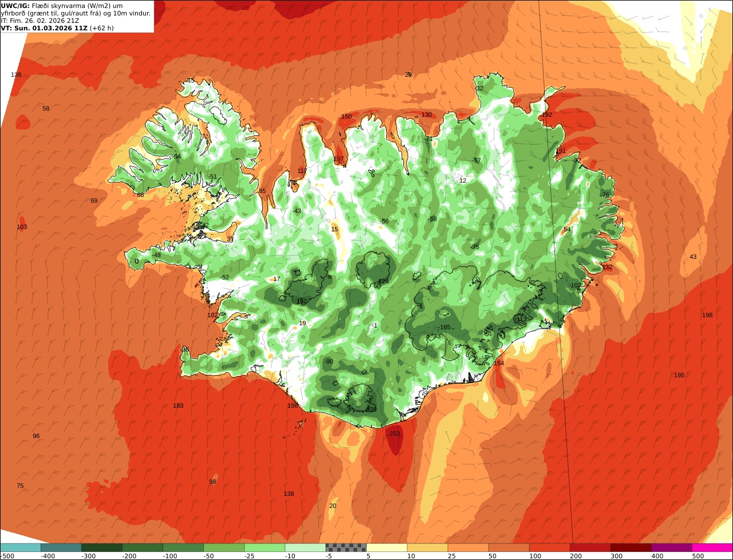Viewport: 733px width, 560px height.
Task: Click the init time 'IT: Fim. 26. 02. 2026 21Z'
Action: point(39,21)
